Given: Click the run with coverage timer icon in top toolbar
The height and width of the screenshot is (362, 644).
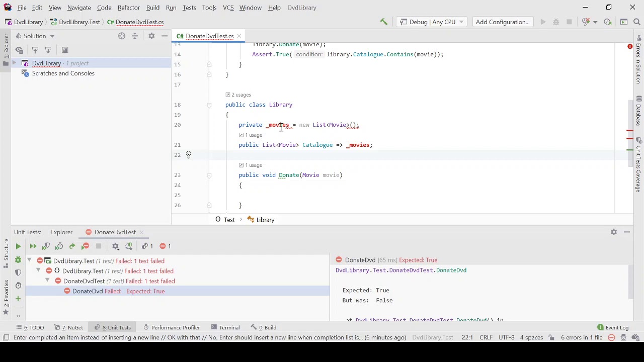Looking at the screenshot, I should 607,22.
